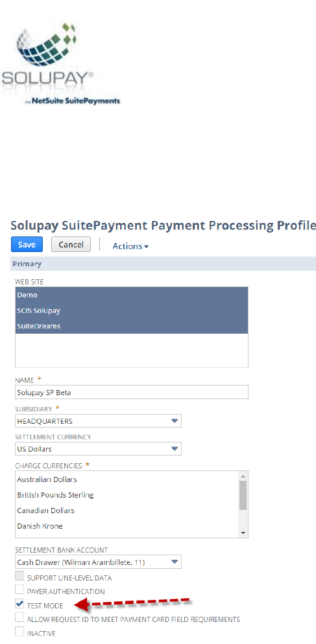The height and width of the screenshot is (644, 316).
Task: Collapse the Primary section header
Action: (163, 264)
